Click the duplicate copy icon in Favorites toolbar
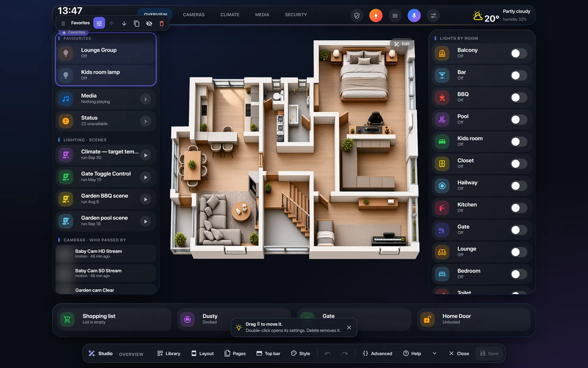The height and width of the screenshot is (368, 588). coord(137,24)
